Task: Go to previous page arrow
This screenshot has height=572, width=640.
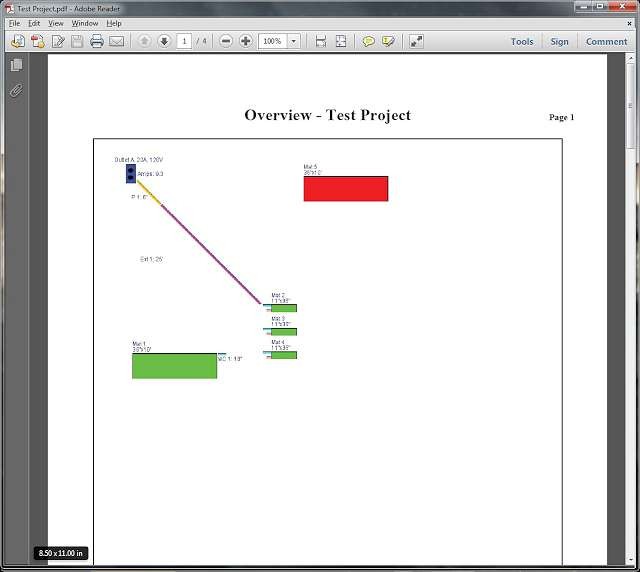Action: (x=144, y=41)
